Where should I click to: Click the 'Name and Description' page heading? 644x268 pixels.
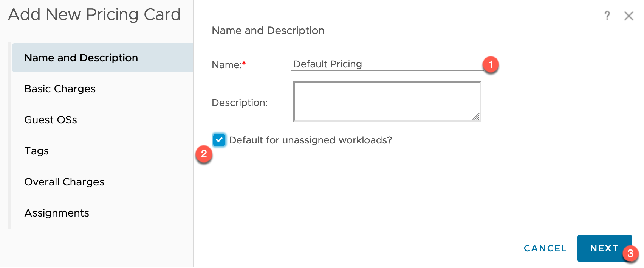coord(268,30)
